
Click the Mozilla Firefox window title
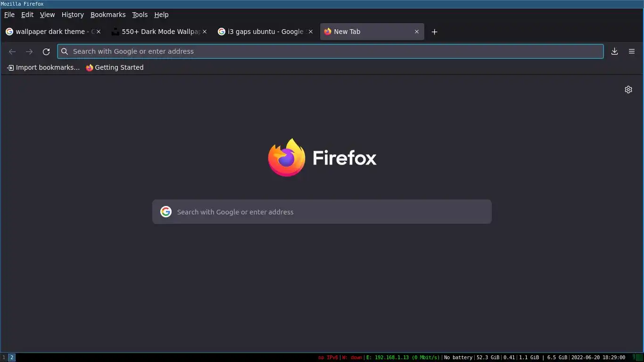[22, 4]
